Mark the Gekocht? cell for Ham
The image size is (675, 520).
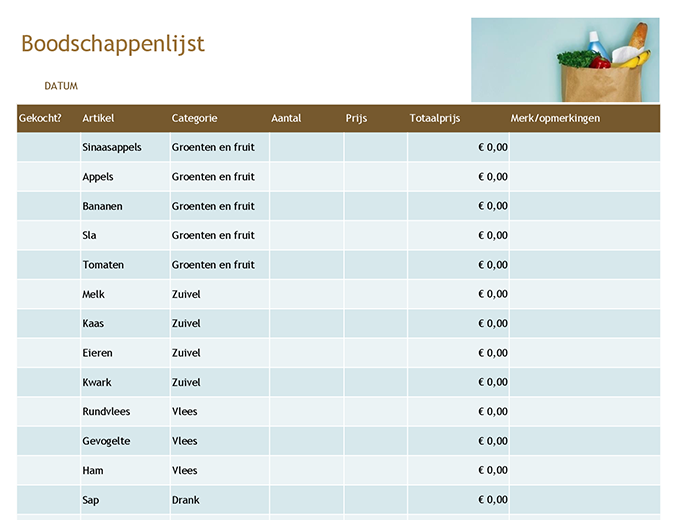click(48, 471)
